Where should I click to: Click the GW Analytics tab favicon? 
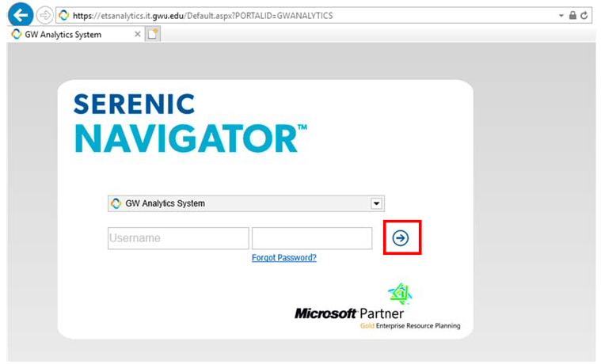[x=17, y=34]
